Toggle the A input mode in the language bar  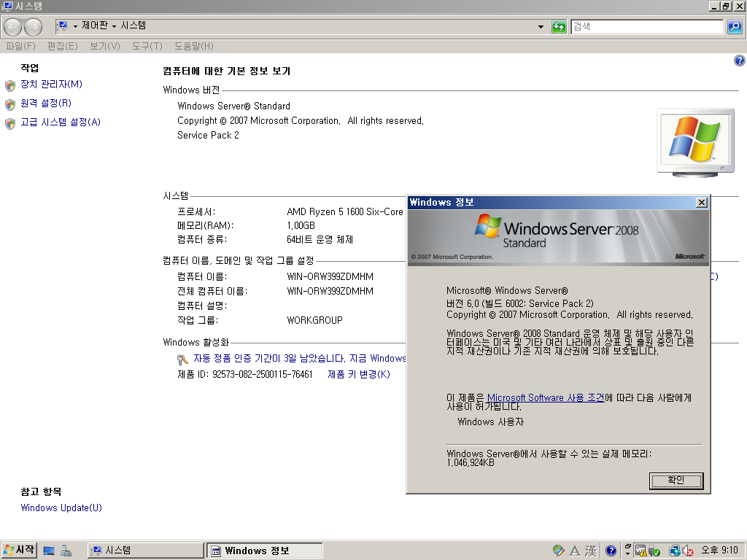(x=575, y=551)
